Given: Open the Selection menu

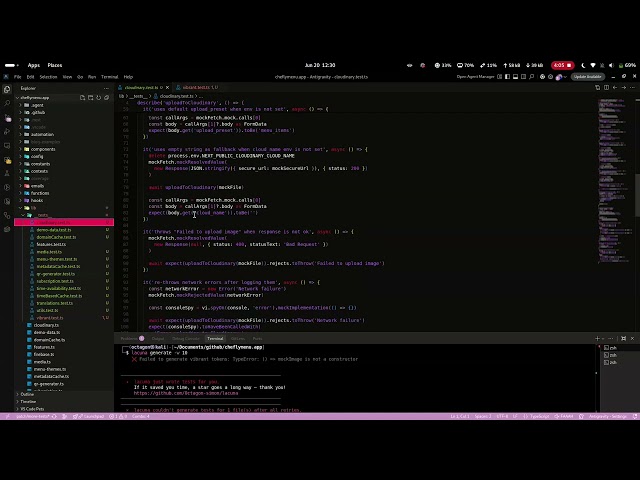Looking at the screenshot, I should pyautogui.click(x=48, y=77).
